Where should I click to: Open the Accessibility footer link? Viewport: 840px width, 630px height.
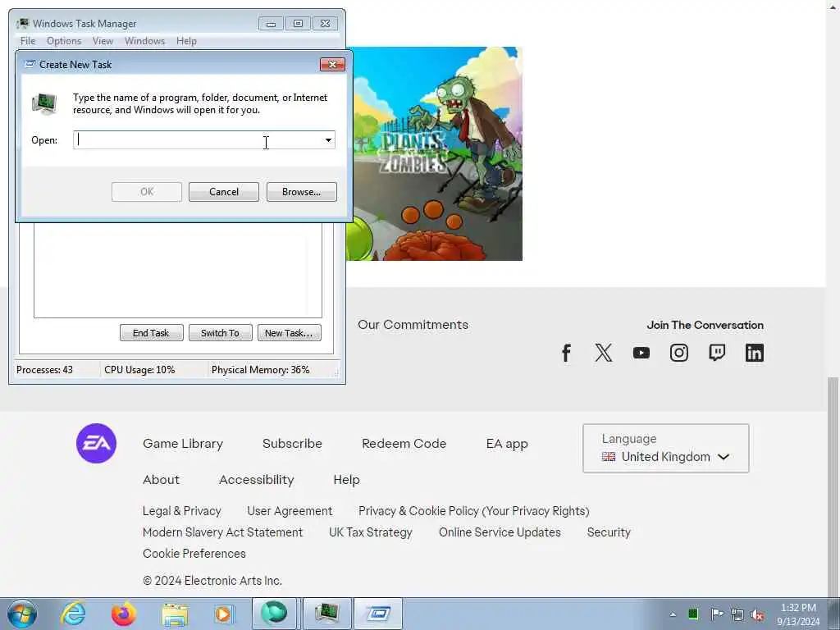coord(257,479)
